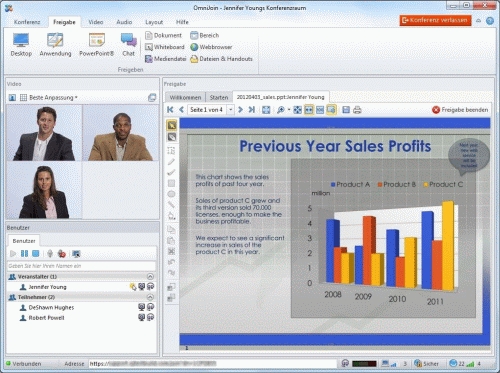The height and width of the screenshot is (373, 500).
Task: Toggle fit-to-width view button
Action: [x=309, y=110]
